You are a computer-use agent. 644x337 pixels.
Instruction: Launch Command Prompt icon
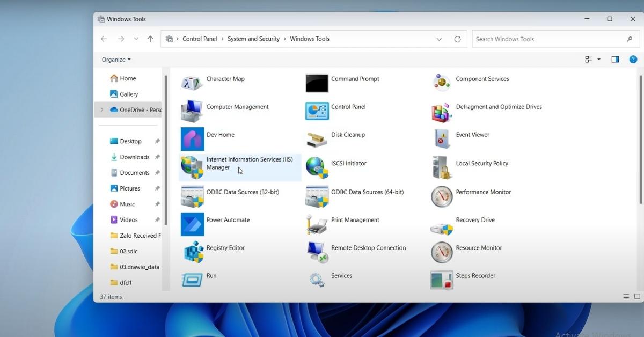[317, 83]
